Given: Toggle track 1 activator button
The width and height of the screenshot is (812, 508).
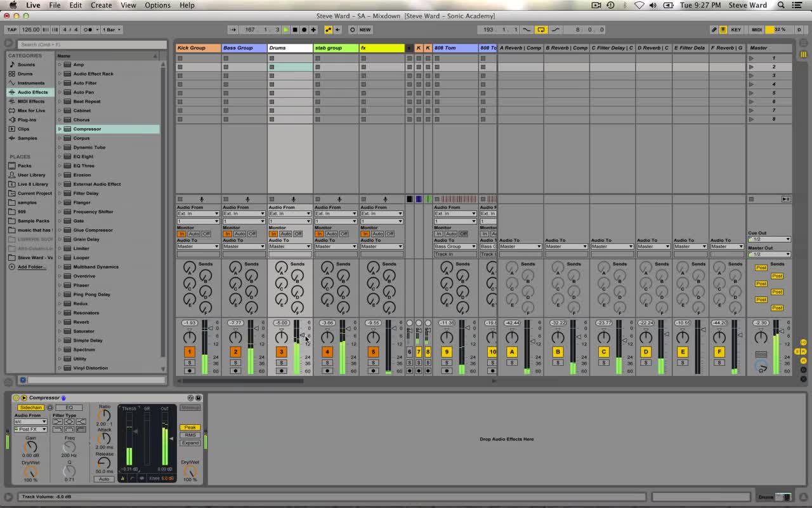Looking at the screenshot, I should (x=189, y=352).
